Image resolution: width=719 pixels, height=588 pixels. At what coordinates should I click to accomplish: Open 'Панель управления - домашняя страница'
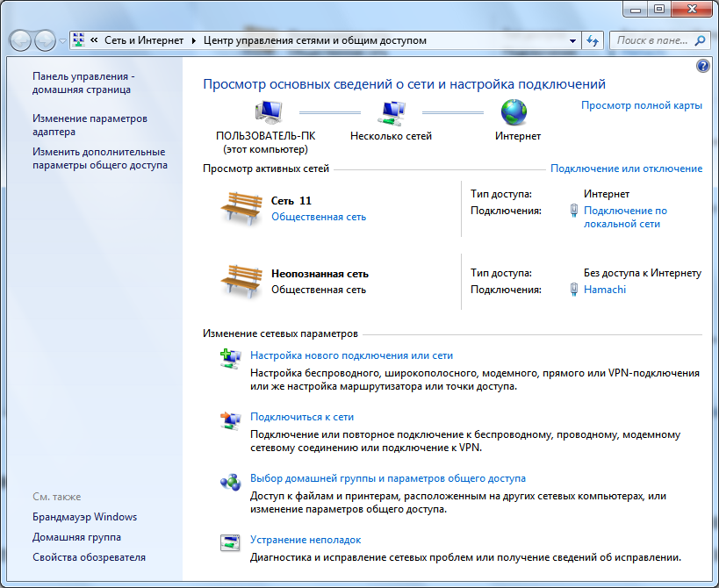pyautogui.click(x=83, y=83)
